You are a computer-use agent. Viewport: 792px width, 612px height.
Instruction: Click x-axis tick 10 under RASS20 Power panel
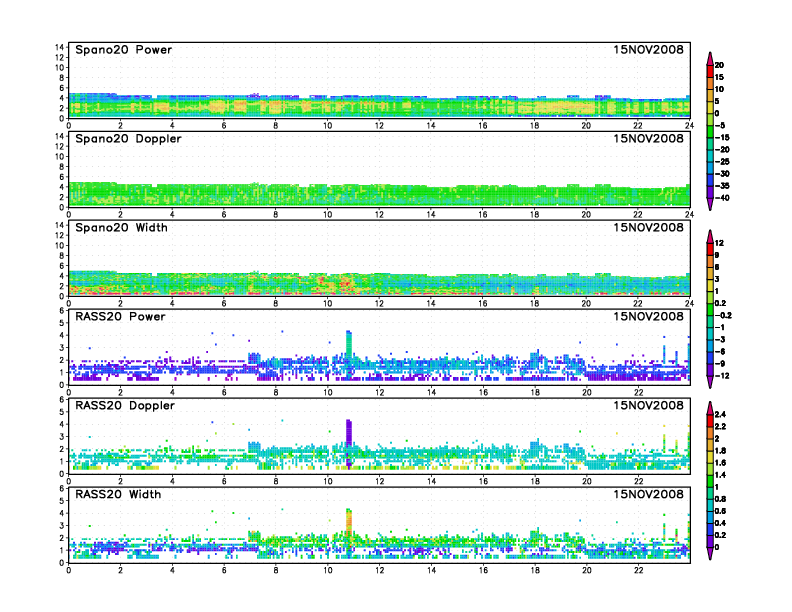coord(328,392)
